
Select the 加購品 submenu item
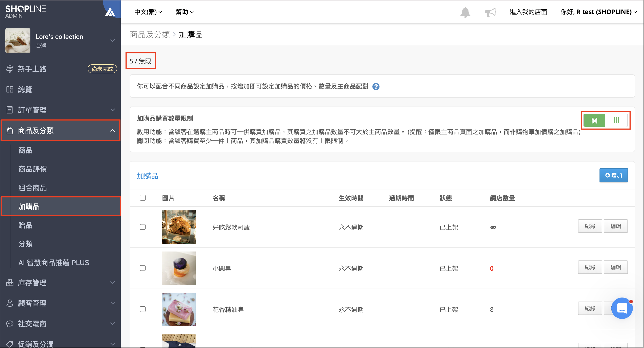coord(61,206)
